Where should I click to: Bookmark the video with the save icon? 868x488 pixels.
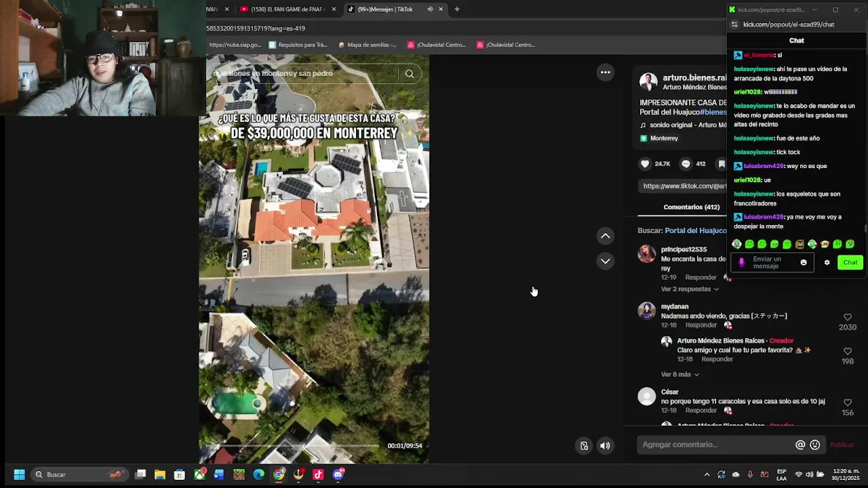[722, 164]
